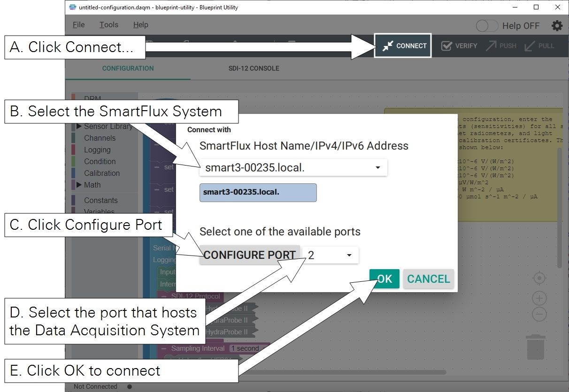Choose the smart3-00235.local. suggestion
The image size is (569, 392).
click(x=258, y=192)
